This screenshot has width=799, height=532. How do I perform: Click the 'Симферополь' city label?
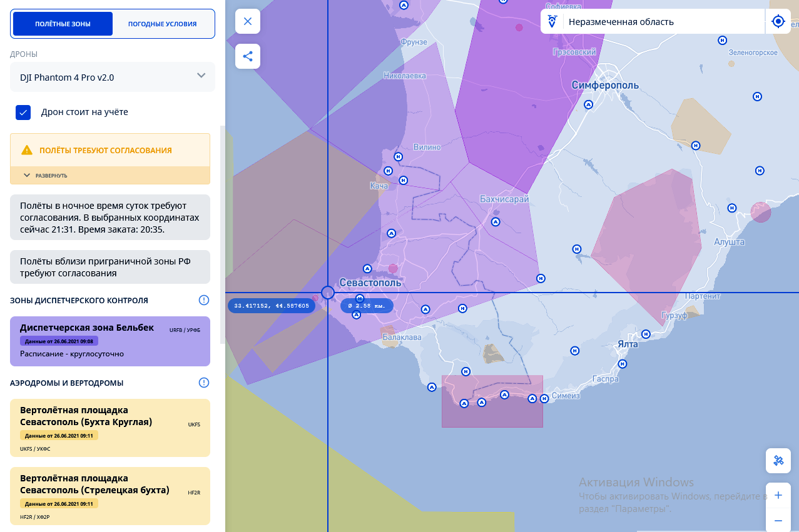tap(605, 85)
